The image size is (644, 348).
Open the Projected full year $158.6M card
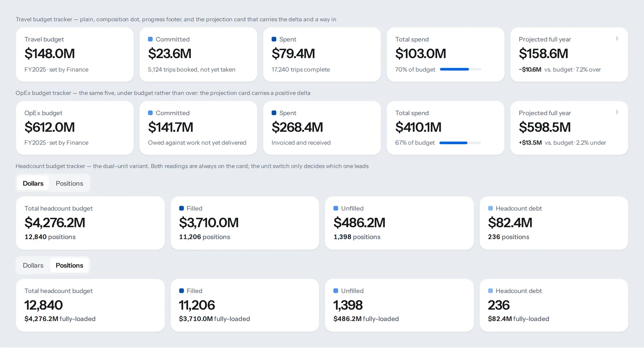(x=569, y=55)
